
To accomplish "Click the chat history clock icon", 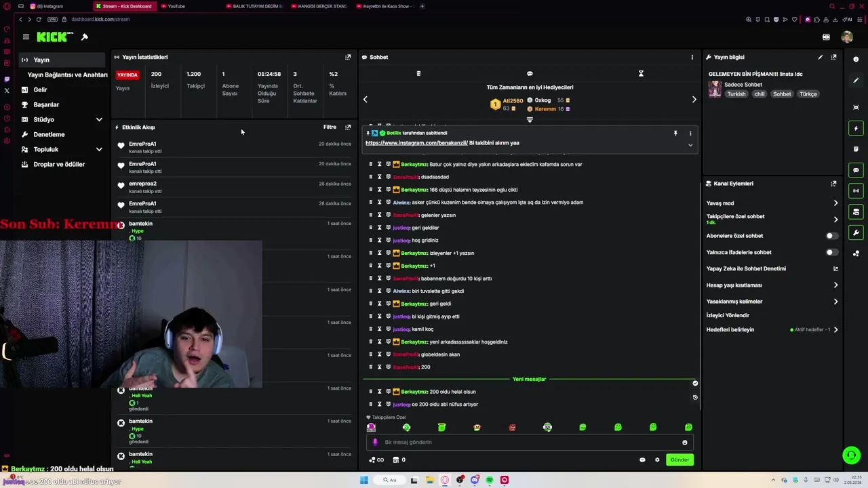I will [x=695, y=397].
